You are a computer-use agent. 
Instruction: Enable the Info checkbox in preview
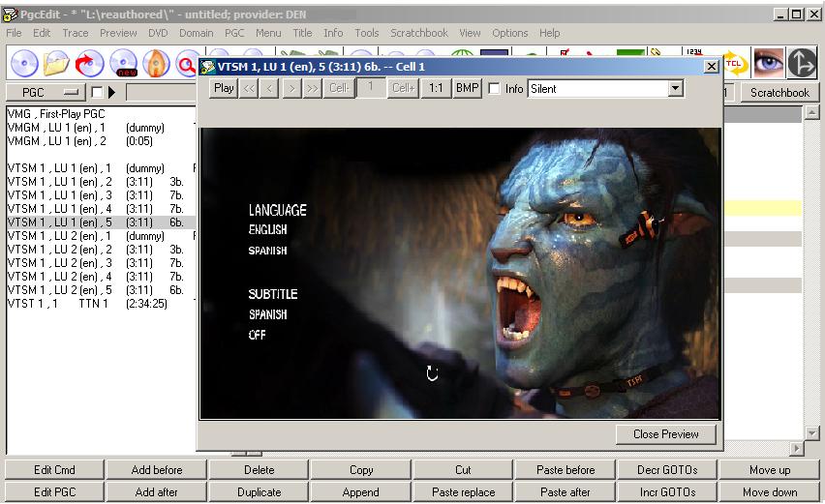pyautogui.click(x=494, y=89)
